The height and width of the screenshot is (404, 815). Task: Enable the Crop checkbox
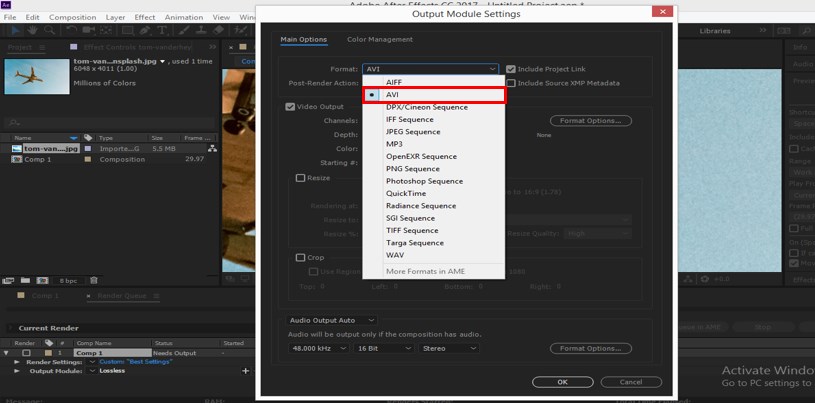[x=300, y=257]
